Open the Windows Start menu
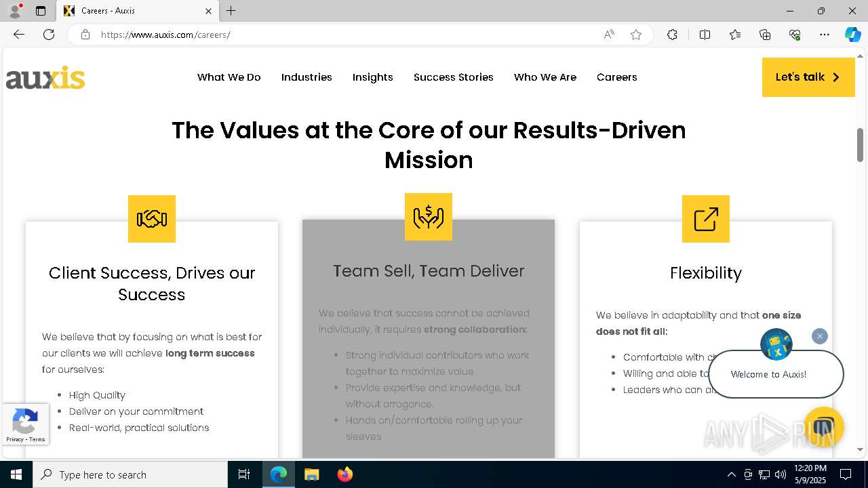The width and height of the screenshot is (868, 488). coord(16,474)
